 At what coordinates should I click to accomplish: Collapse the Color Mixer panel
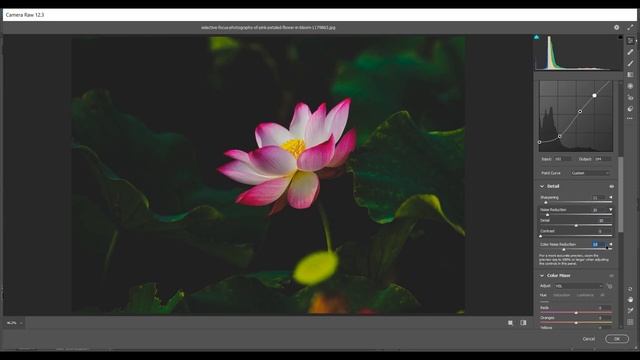(x=542, y=276)
